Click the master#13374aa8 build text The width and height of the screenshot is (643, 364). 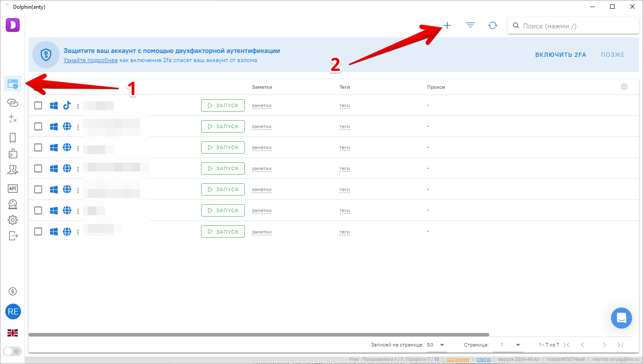(x=565, y=360)
